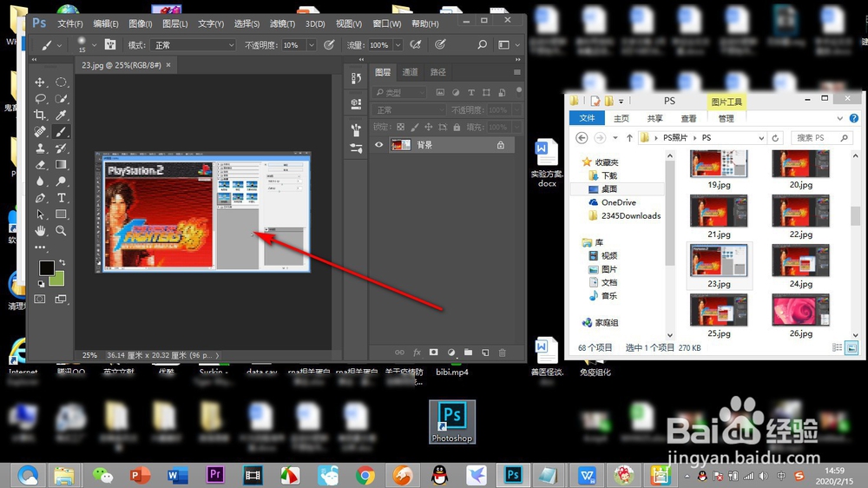Toggle lock transparent pixels
The width and height of the screenshot is (868, 488).
tap(400, 127)
